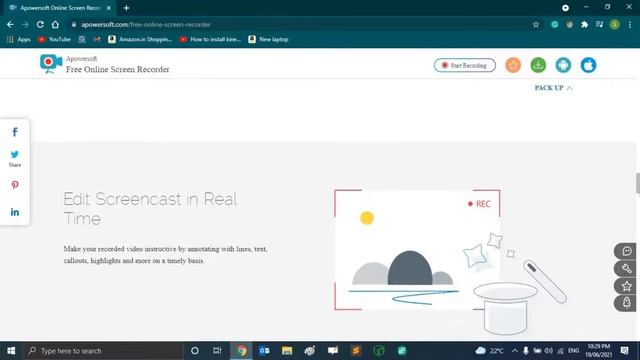Viewport: 640px width, 360px height.
Task: Open File Explorer from the taskbar
Action: pyautogui.click(x=287, y=351)
